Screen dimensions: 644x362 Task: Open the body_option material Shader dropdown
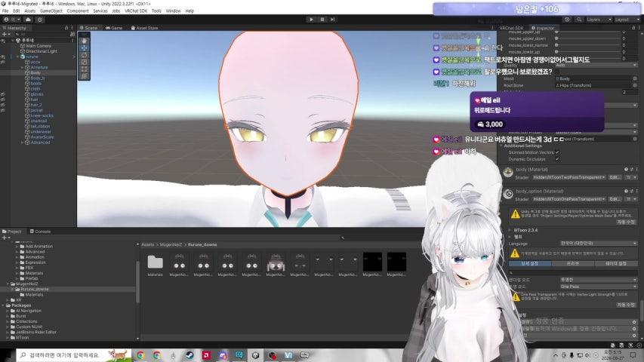(569, 199)
